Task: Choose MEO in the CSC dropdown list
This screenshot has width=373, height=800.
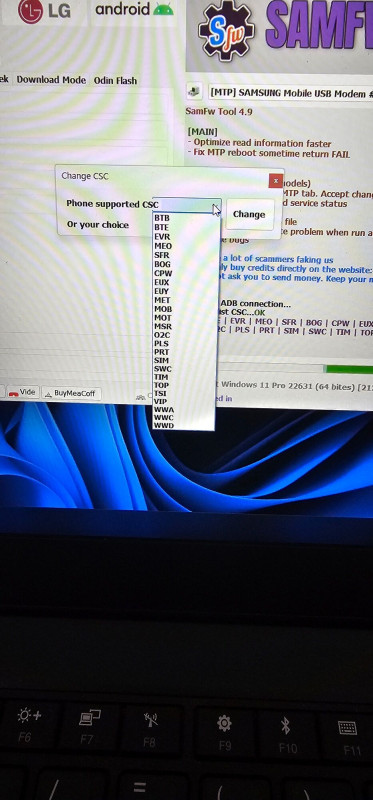Action: (163, 246)
